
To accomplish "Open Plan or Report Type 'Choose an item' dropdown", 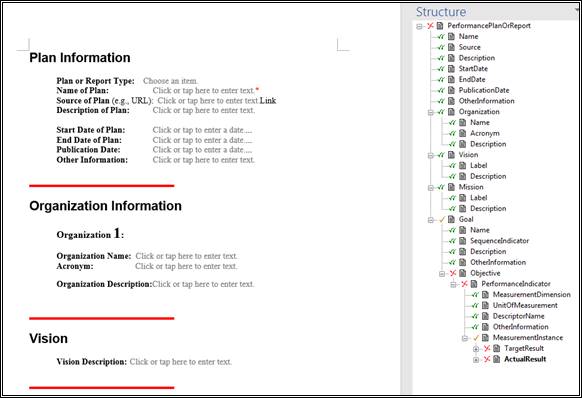I will tap(170, 81).
